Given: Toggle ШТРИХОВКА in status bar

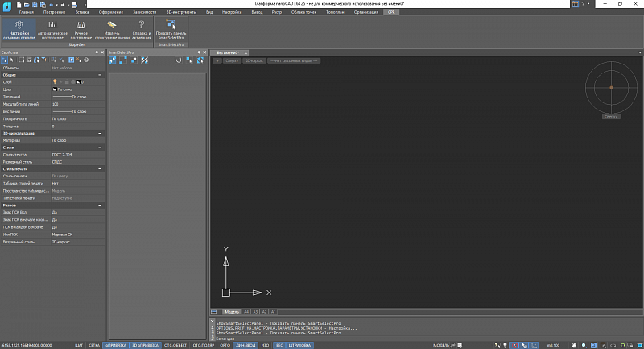Looking at the screenshot, I should (299, 345).
